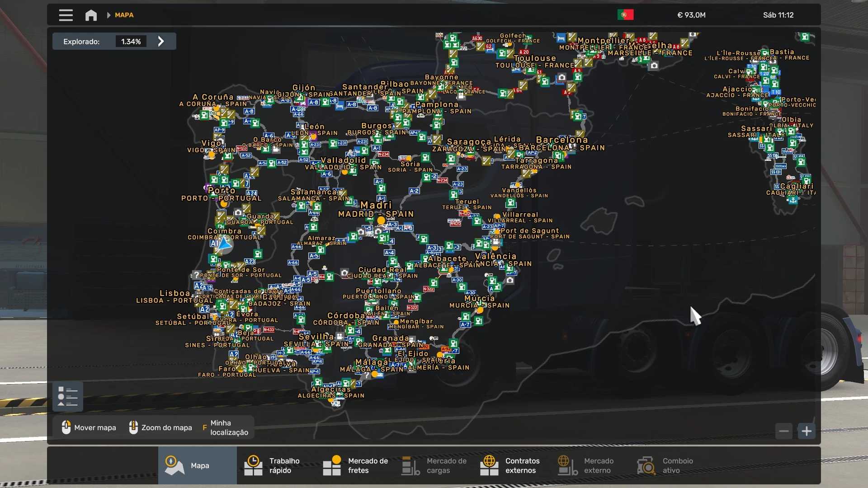The image size is (868, 488).
Task: Click the Mover mapa hint
Action: click(x=89, y=427)
